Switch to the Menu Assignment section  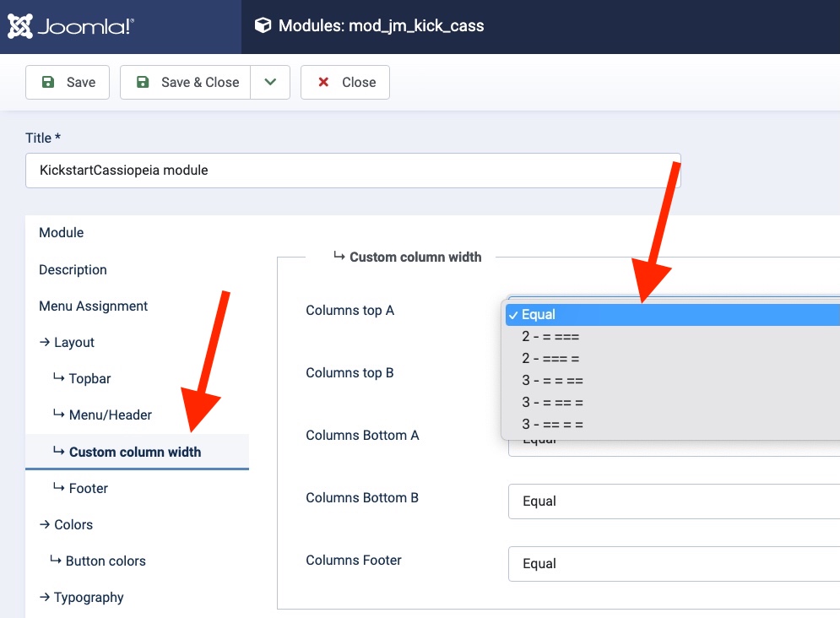point(93,306)
